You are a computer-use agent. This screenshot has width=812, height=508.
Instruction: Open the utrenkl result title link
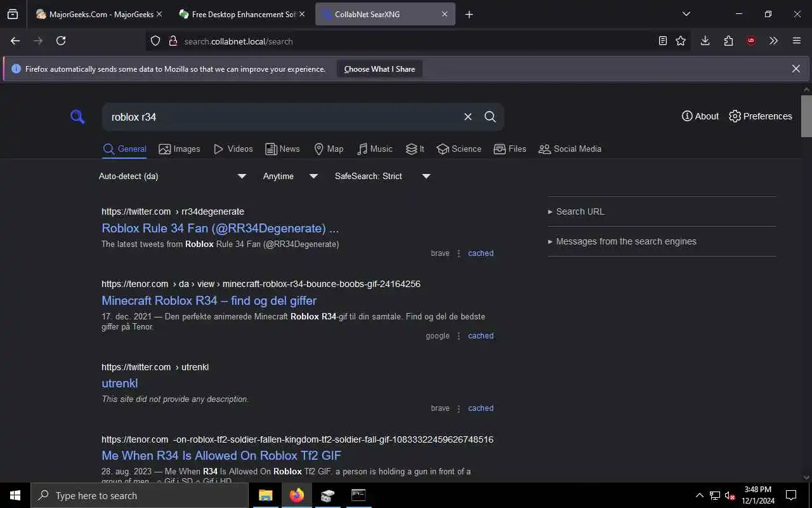(x=120, y=384)
